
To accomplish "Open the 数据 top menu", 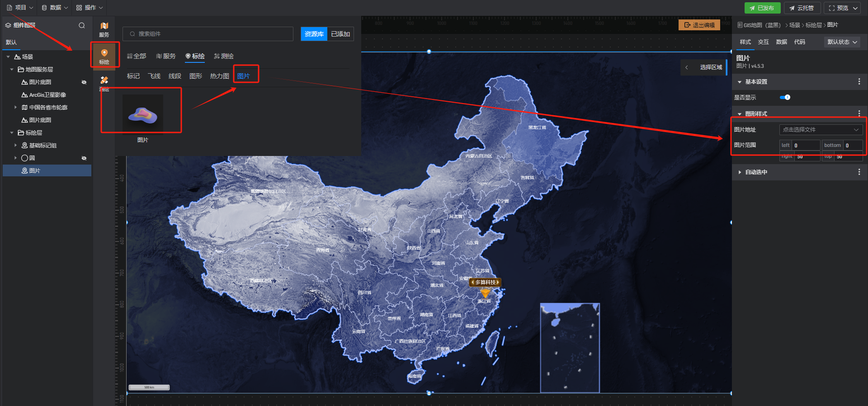I will 55,8.
